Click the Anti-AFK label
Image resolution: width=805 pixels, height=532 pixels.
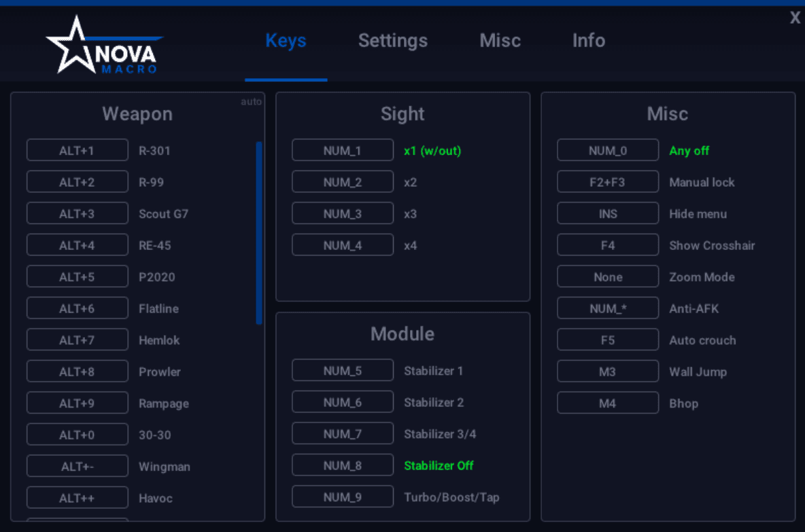point(693,309)
